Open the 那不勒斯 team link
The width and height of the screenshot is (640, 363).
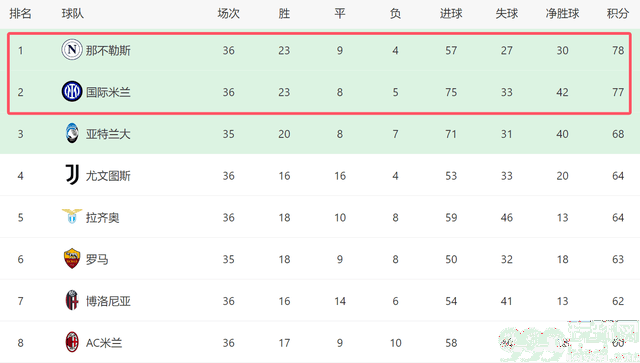pyautogui.click(x=108, y=51)
